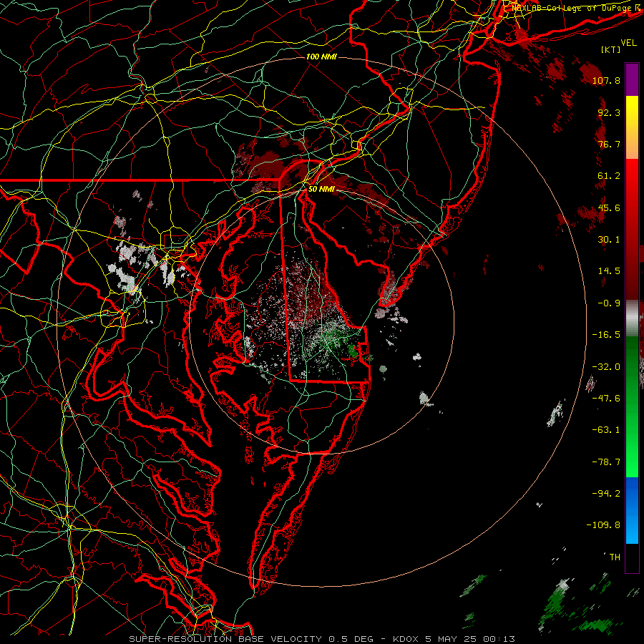Screen dimensions: 644x644
Task: Pick the purple top segment of velocity scale
Action: point(632,79)
